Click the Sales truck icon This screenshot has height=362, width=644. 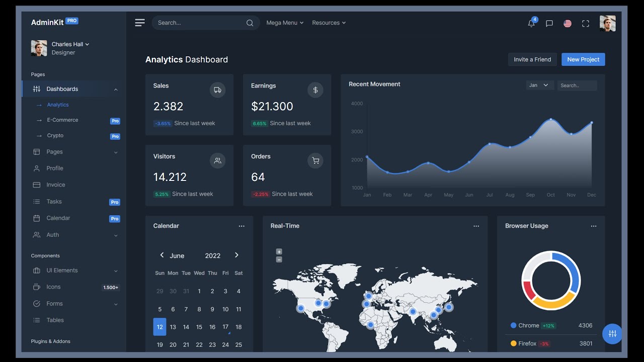coord(217,90)
